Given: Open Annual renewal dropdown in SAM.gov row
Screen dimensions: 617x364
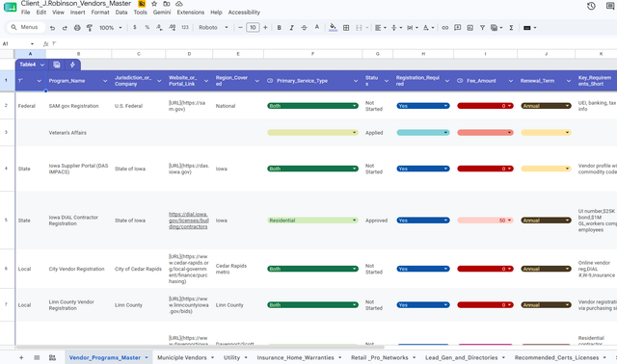Looking at the screenshot, I should point(546,106).
